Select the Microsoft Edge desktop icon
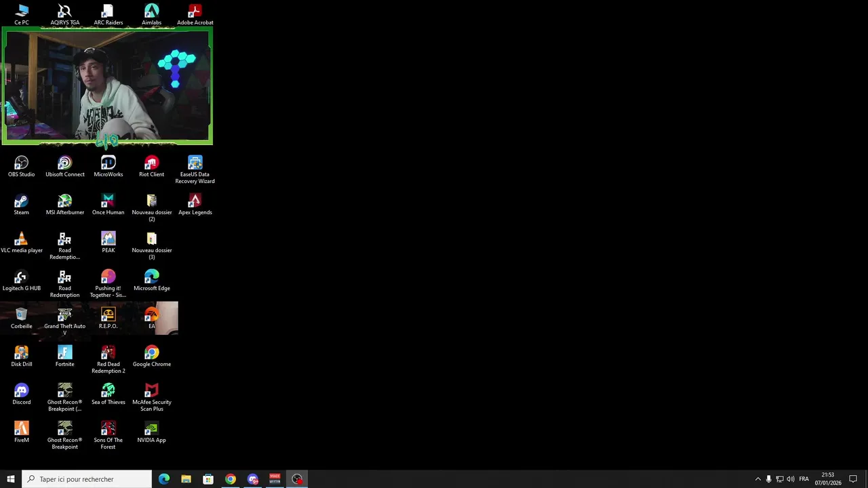This screenshot has height=488, width=868. [152, 281]
